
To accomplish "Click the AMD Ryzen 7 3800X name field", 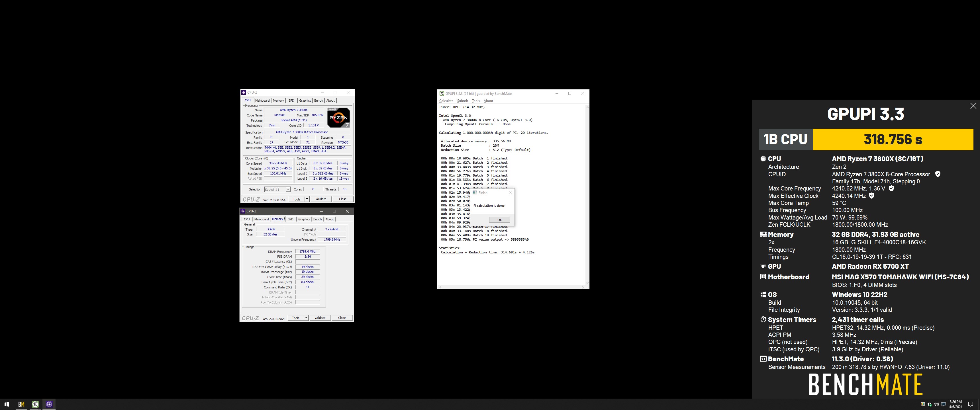I will [294, 110].
